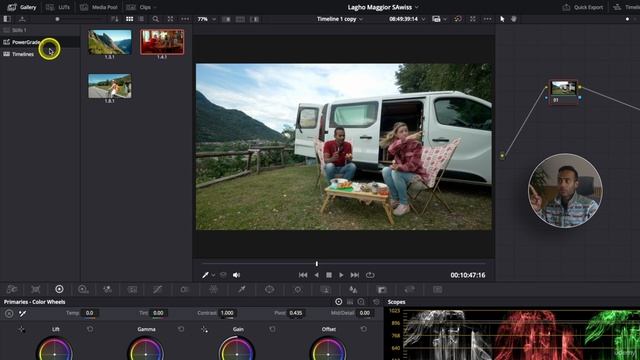640x360 pixels.
Task: Expand the Clips dropdown arrow
Action: coord(155,7)
